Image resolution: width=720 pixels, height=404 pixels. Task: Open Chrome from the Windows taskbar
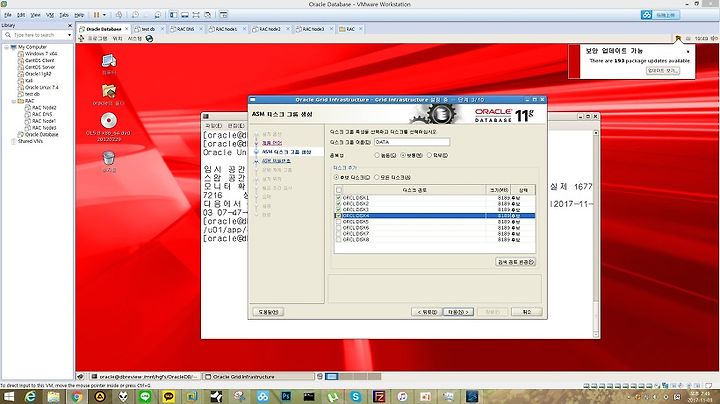click(x=77, y=396)
